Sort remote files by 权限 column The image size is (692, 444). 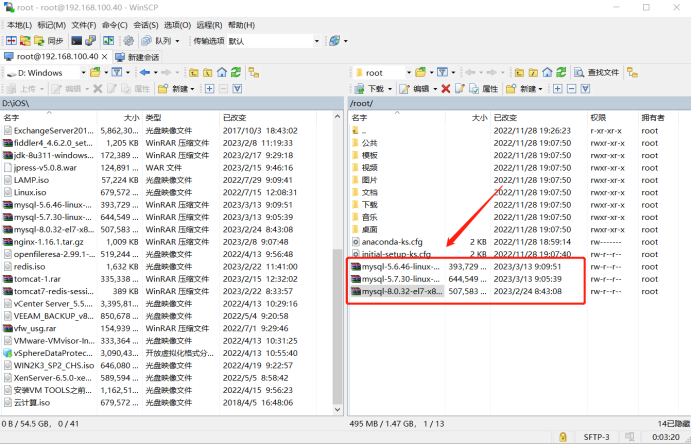(x=612, y=117)
